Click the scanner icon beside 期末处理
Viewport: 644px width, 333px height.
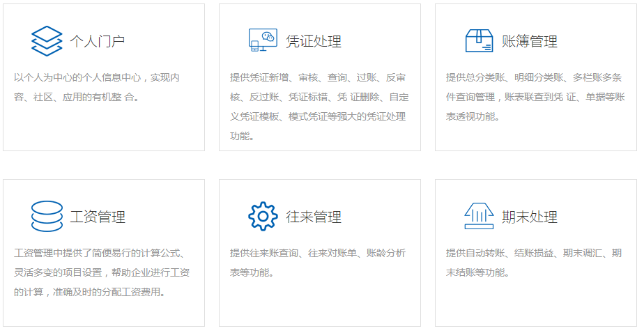(x=479, y=216)
